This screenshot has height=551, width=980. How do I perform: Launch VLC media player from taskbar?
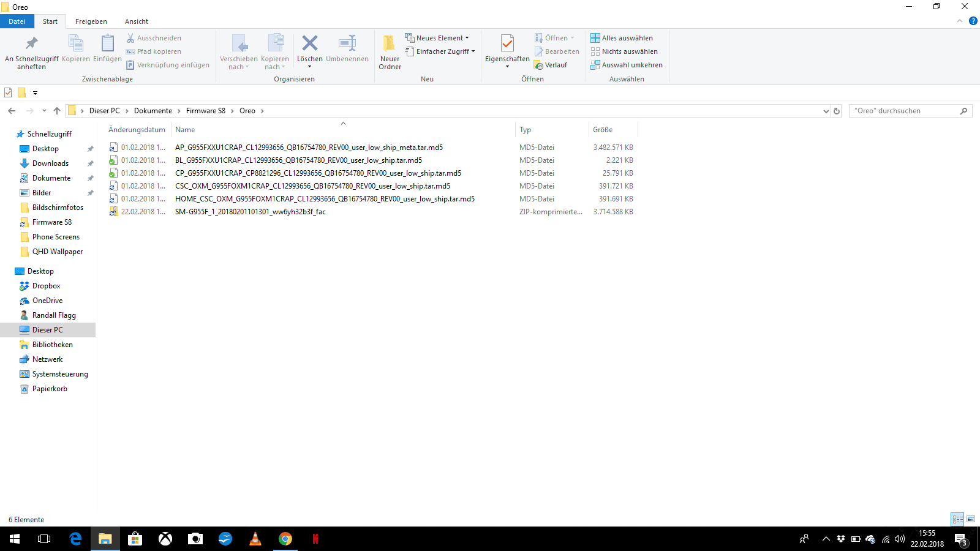[255, 539]
